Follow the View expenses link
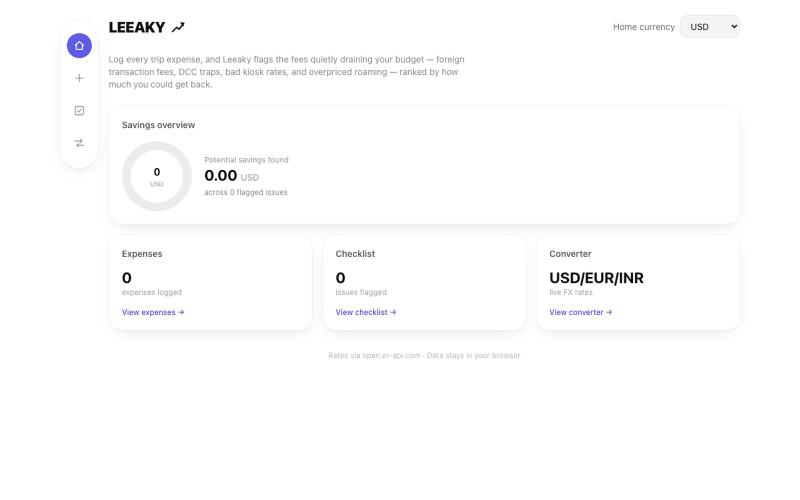 (153, 312)
